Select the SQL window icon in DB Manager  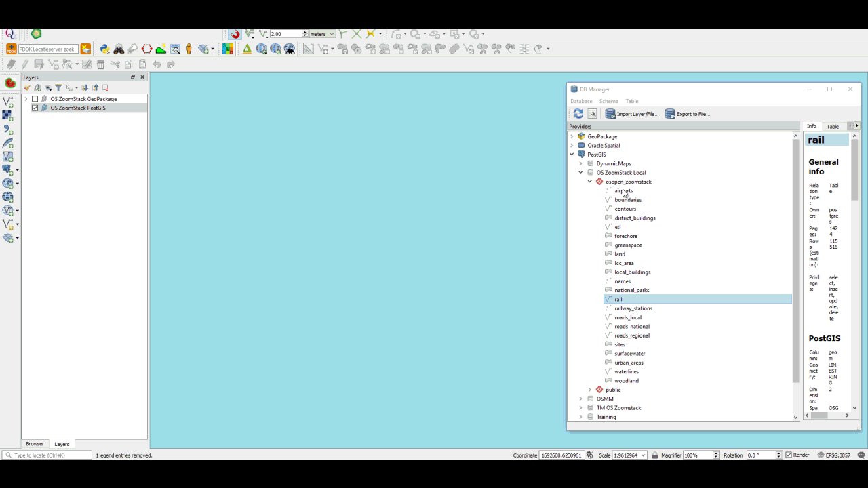(592, 114)
